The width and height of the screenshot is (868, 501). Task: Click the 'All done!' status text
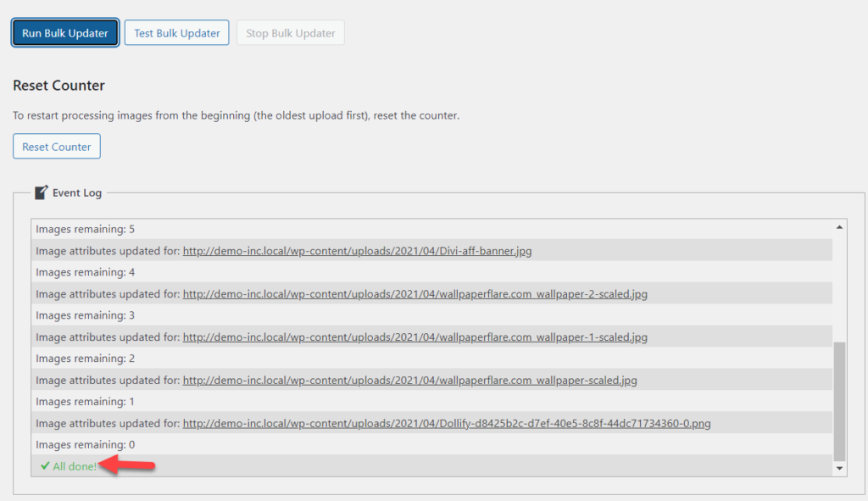click(x=75, y=466)
